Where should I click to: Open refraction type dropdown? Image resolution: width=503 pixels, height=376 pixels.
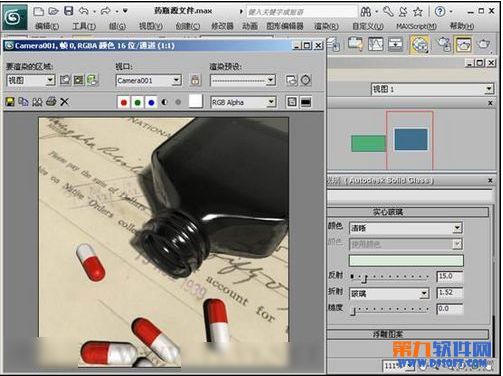click(424, 293)
